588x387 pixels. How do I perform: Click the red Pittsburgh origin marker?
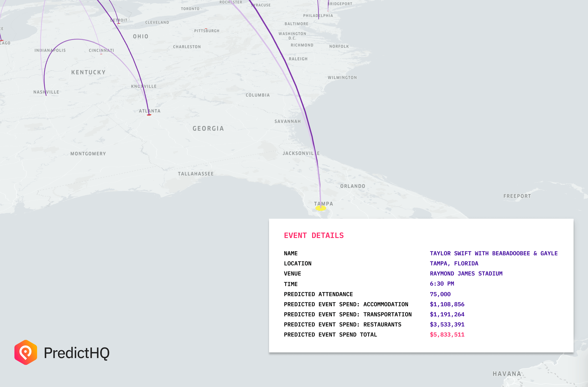(x=206, y=29)
